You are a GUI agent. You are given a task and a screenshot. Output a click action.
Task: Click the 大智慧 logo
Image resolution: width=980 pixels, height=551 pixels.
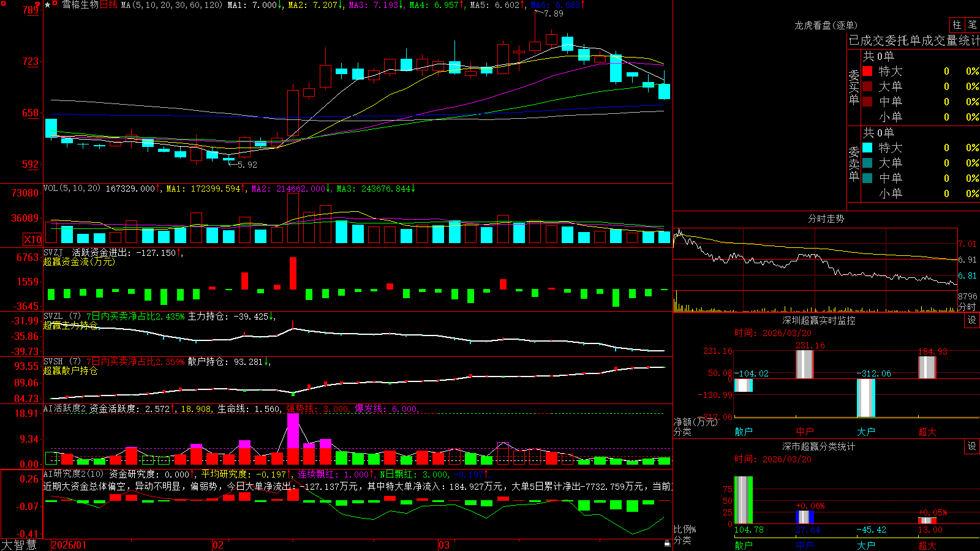[19, 545]
